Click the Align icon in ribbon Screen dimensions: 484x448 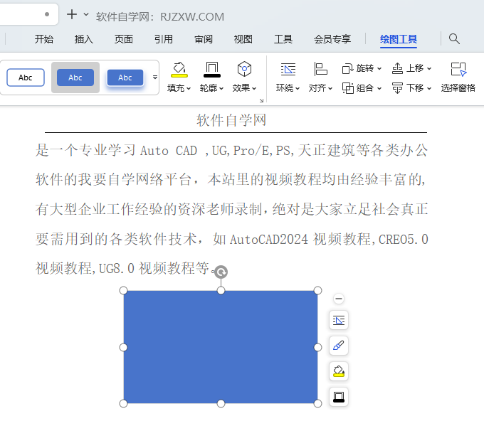(320, 69)
